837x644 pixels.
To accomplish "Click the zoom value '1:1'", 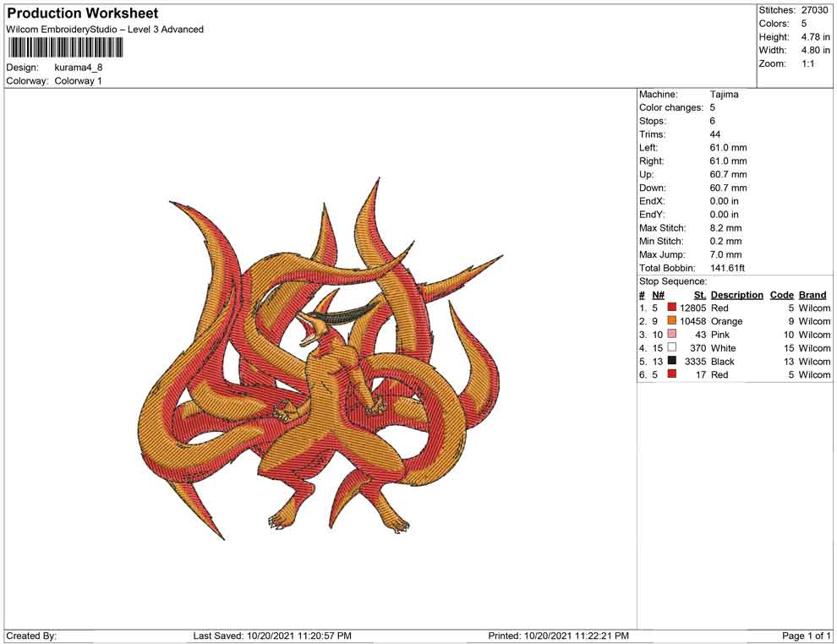I will (x=807, y=63).
